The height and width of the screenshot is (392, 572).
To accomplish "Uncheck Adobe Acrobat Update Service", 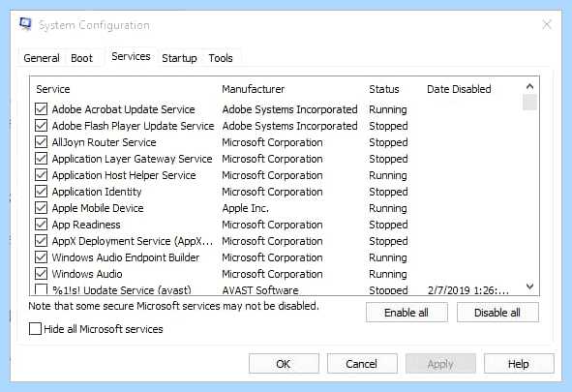I will 41,109.
